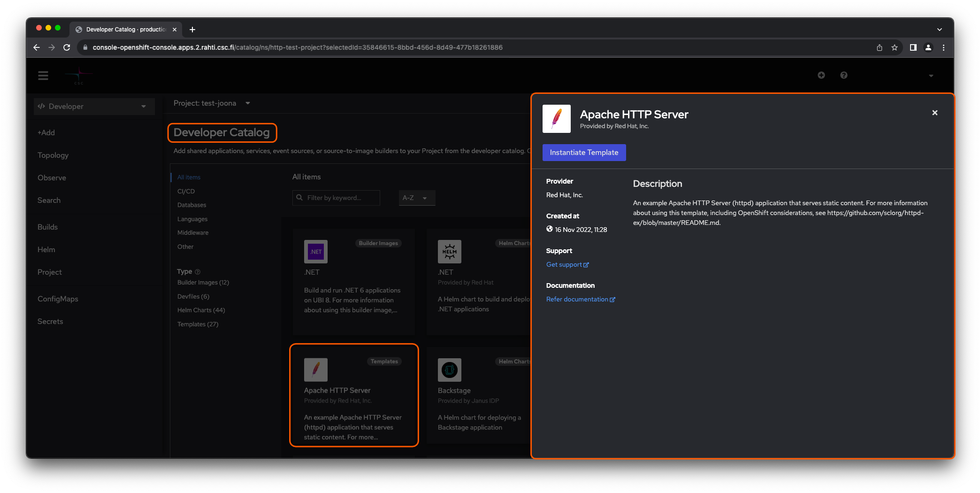The image size is (980, 493).
Task: Open Search in sidebar
Action: [x=49, y=200]
